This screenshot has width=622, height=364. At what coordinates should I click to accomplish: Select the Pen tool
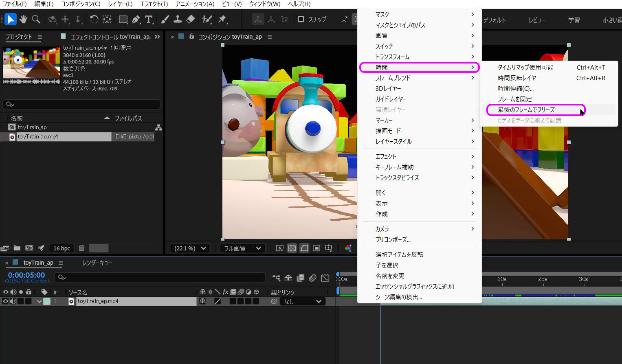point(136,19)
